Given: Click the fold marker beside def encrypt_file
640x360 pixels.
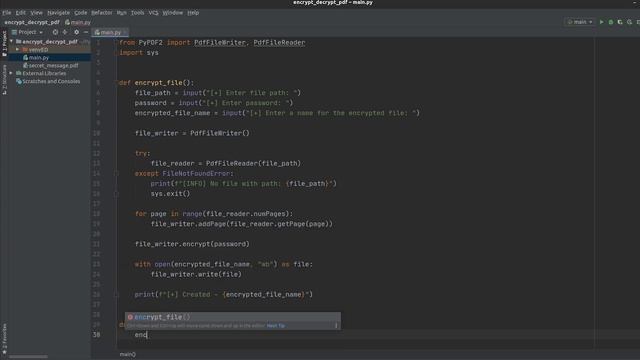Looking at the screenshot, I should (116, 83).
